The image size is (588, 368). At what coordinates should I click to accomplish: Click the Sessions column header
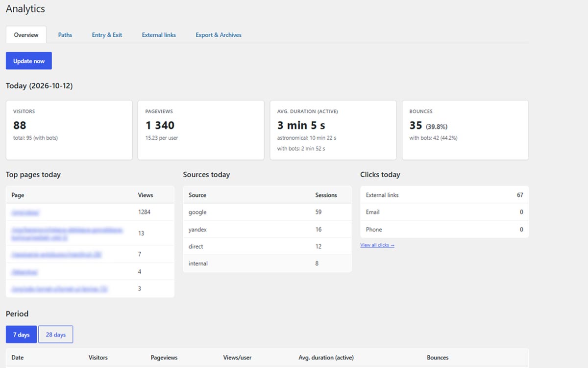(326, 195)
